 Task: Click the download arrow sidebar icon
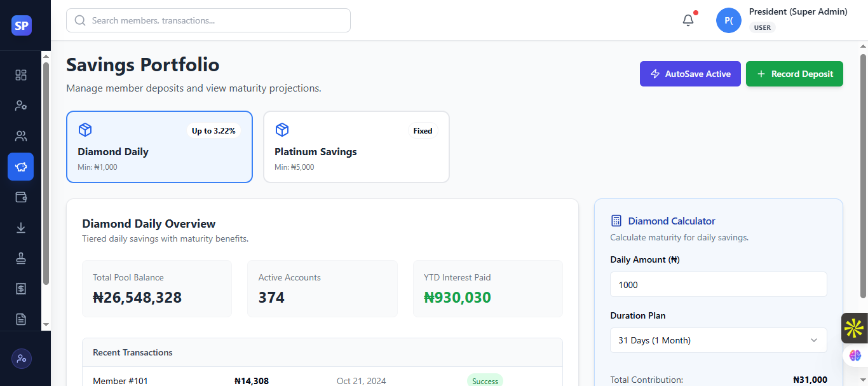tap(21, 228)
